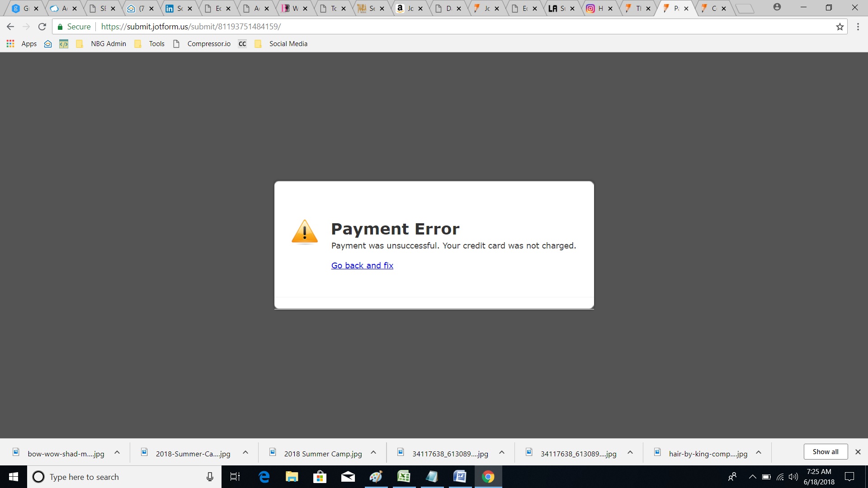The height and width of the screenshot is (488, 868).
Task: Click the Windows Search bar icon
Action: click(38, 477)
